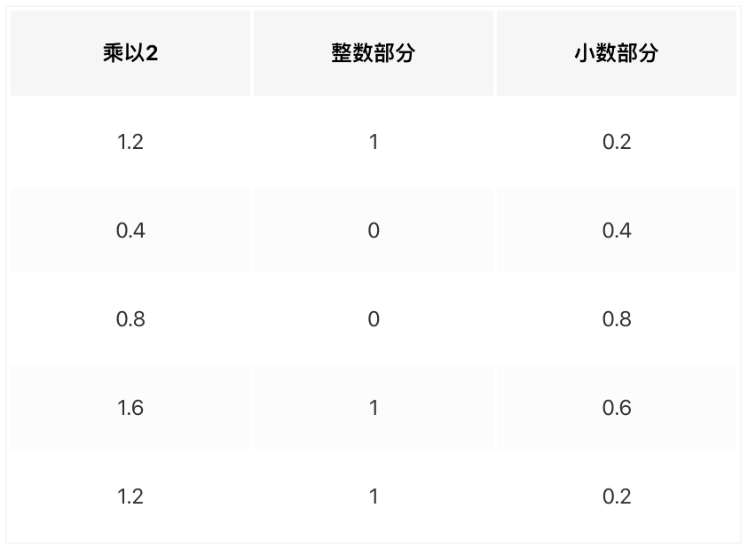Select integer part 1 in the last row
The width and height of the screenshot is (756, 555).
click(374, 496)
